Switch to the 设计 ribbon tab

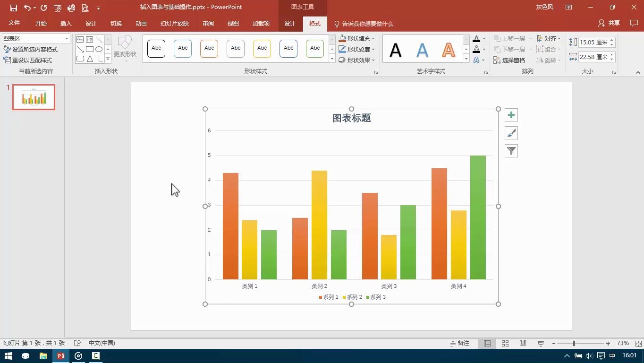(x=289, y=23)
